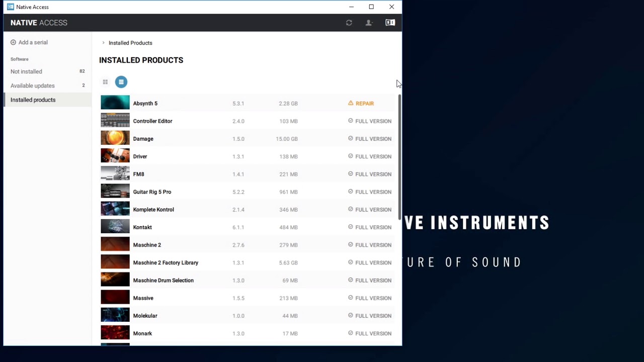
Task: Click Guitar Rig 5 Pro checkmark icon
Action: (x=351, y=192)
